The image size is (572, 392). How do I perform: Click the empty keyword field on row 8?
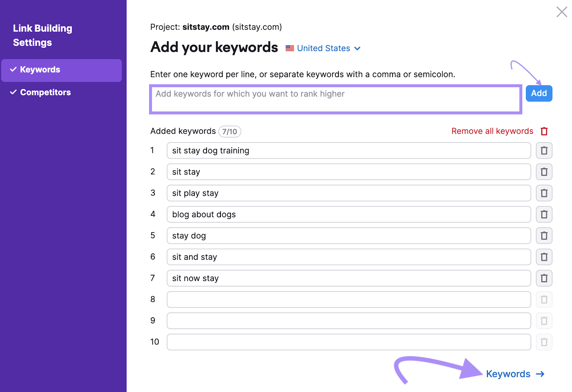pyautogui.click(x=348, y=299)
